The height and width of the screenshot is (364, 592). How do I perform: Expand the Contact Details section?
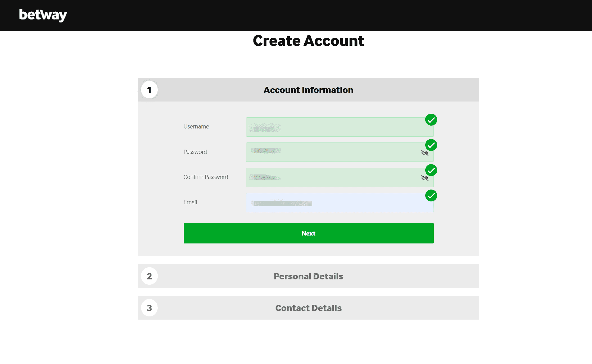pos(308,308)
